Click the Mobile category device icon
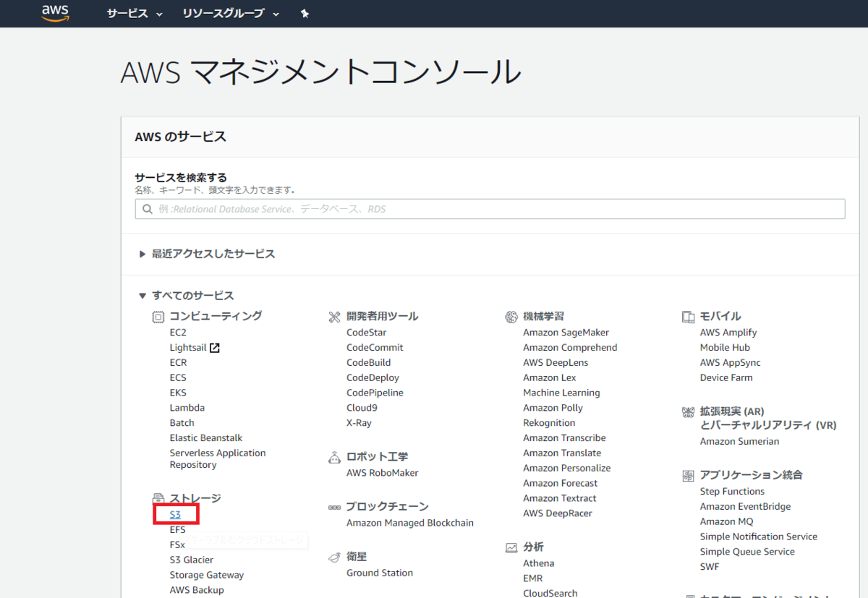The height and width of the screenshot is (598, 868). pos(688,317)
